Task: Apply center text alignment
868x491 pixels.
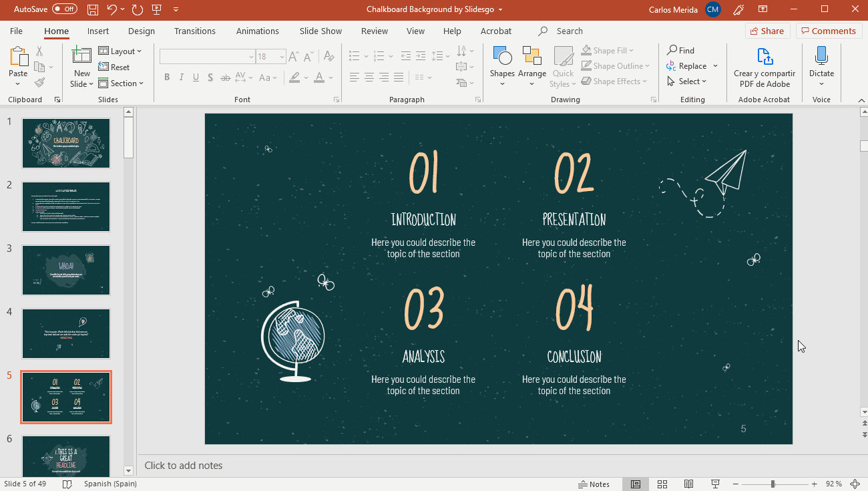Action: click(369, 77)
